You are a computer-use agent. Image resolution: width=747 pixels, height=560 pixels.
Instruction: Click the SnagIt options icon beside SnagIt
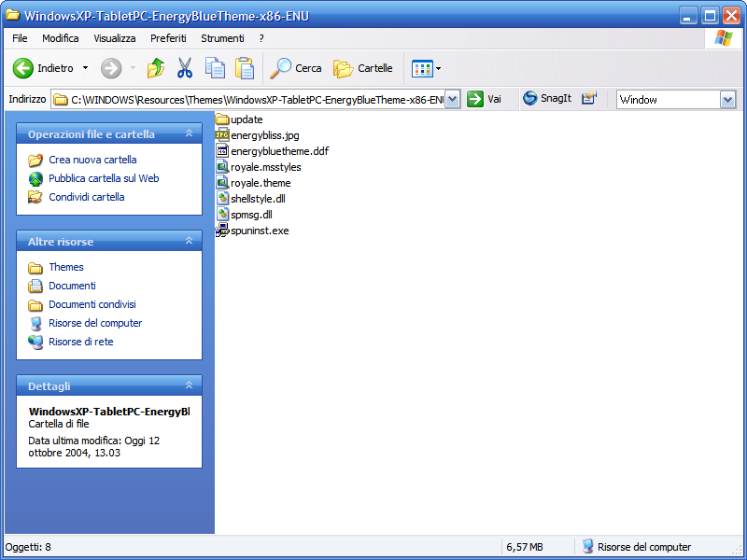[589, 98]
